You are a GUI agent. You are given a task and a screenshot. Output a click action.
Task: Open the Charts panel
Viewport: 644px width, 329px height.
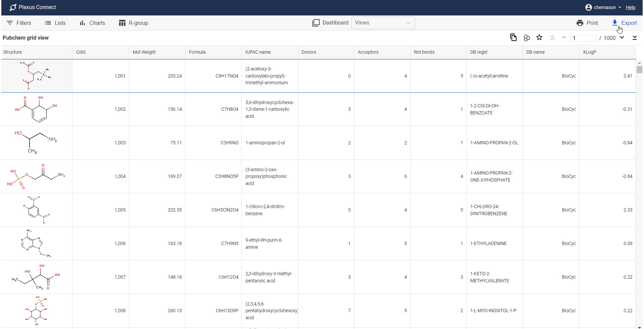pos(92,23)
